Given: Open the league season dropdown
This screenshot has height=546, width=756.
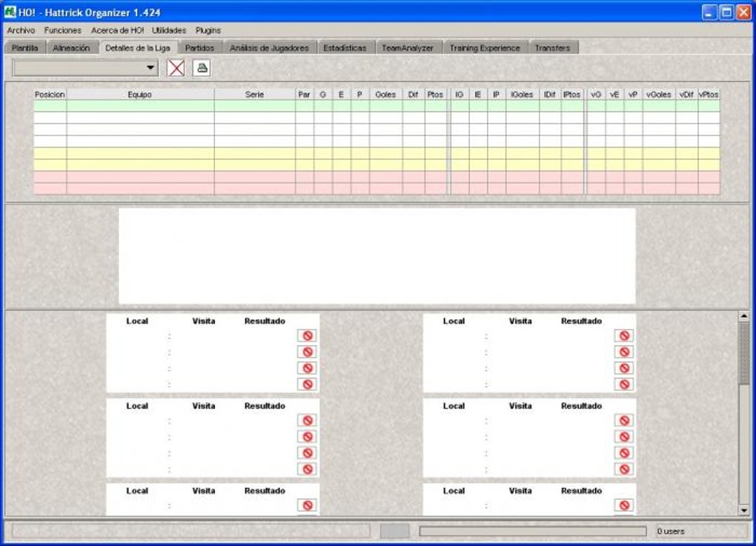Looking at the screenshot, I should coord(85,68).
